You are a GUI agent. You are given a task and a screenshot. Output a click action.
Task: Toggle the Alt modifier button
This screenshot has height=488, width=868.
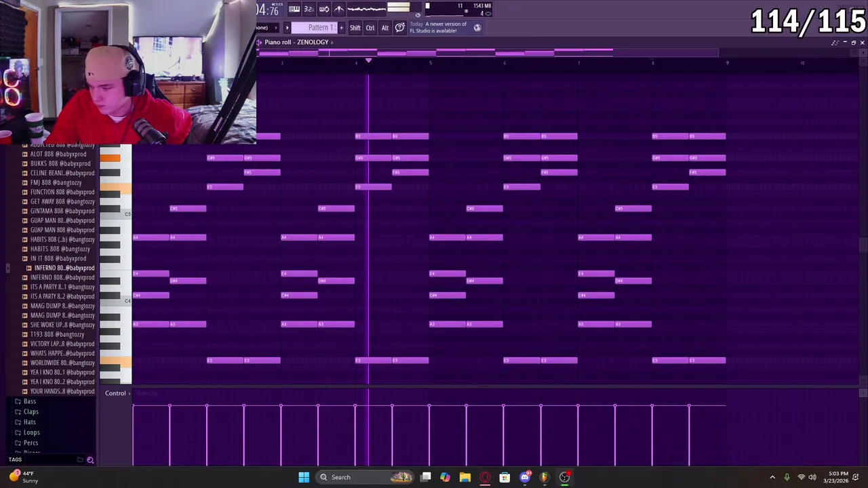pyautogui.click(x=384, y=28)
